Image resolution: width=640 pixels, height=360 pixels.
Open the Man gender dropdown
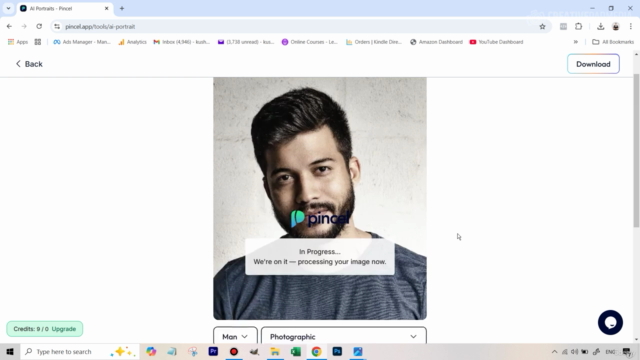[235, 336]
